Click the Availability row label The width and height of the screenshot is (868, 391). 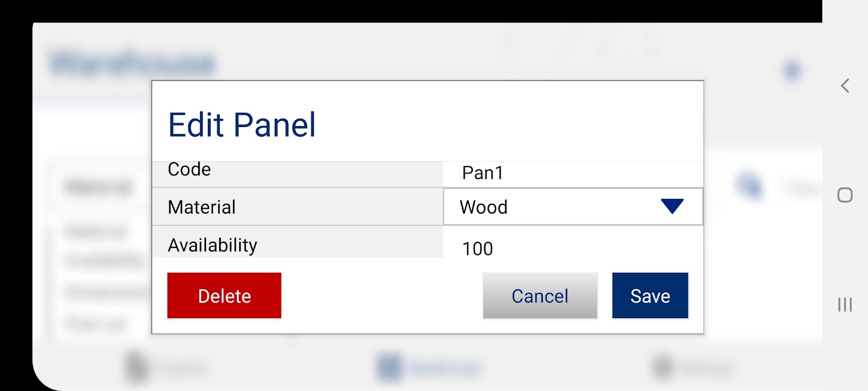pyautogui.click(x=212, y=245)
